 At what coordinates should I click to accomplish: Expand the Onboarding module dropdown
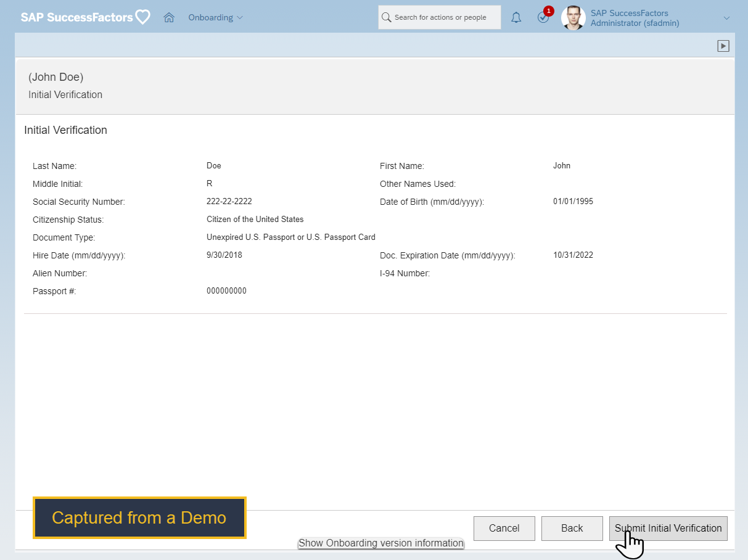point(216,17)
